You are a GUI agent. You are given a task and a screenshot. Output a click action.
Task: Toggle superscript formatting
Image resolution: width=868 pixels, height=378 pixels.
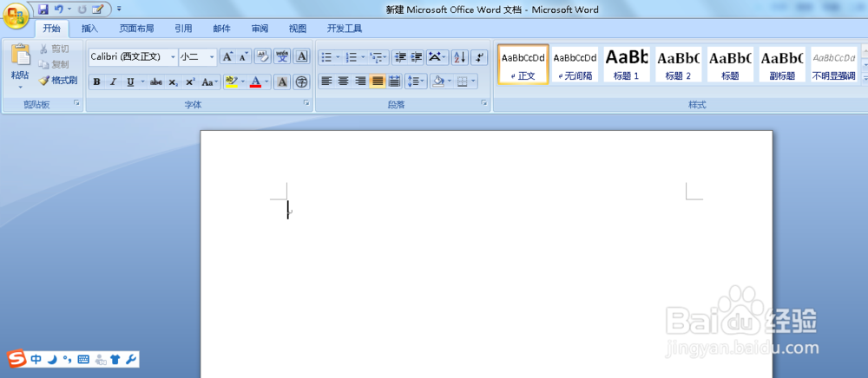click(190, 82)
